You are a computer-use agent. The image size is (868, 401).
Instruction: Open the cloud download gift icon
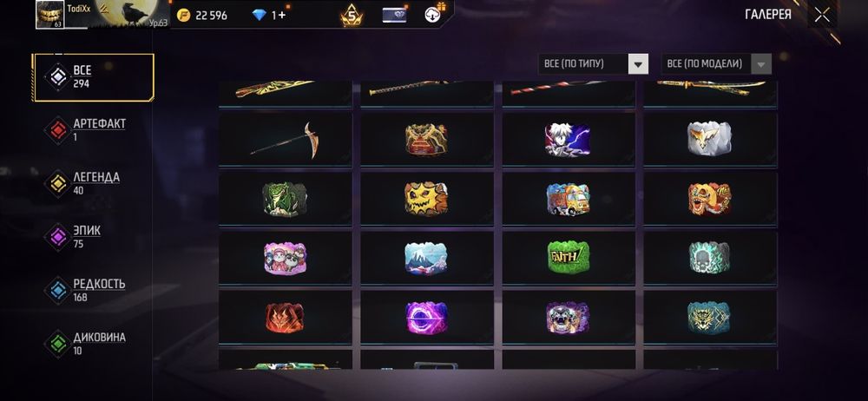coord(434,14)
